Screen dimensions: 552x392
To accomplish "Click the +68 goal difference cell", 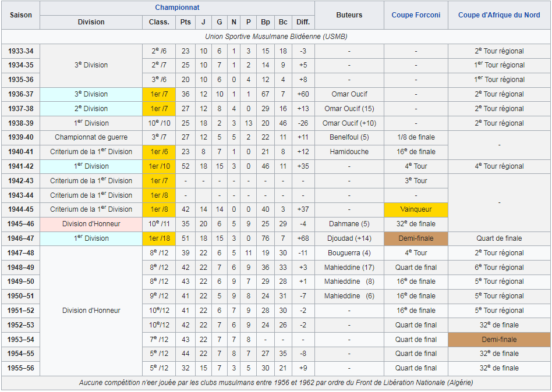I will click(303, 238).
